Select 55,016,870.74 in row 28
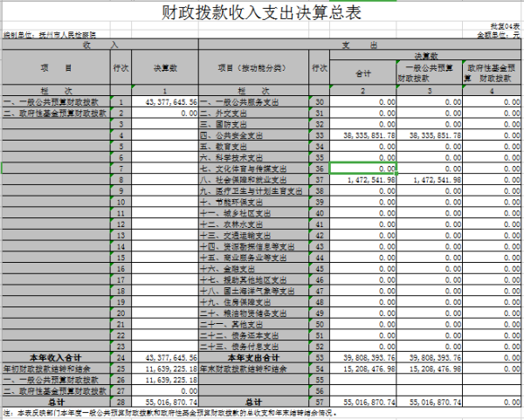The image size is (524, 420). click(165, 402)
